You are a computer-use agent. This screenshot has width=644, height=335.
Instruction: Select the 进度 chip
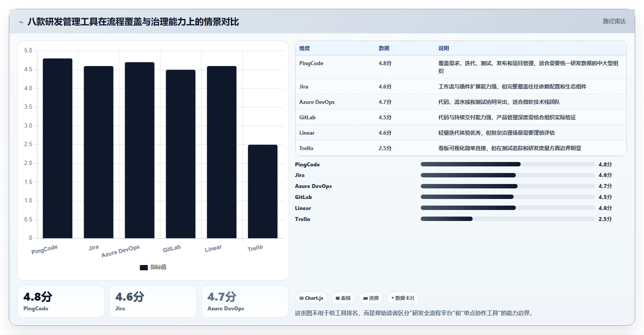point(371,298)
